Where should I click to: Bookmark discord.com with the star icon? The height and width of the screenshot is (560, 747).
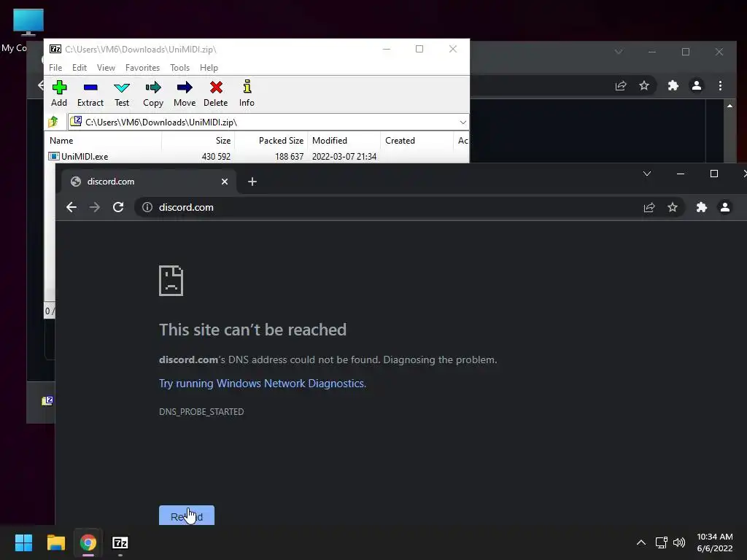pyautogui.click(x=672, y=207)
